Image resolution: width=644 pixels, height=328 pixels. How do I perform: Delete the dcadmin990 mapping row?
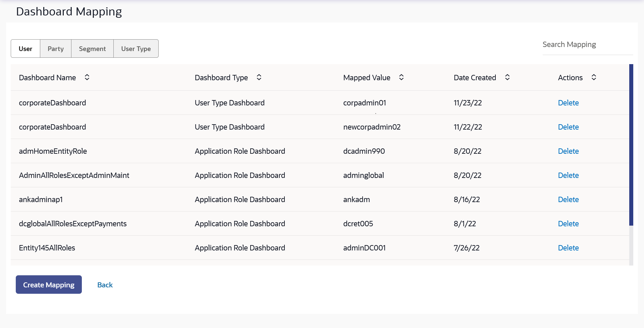coord(568,151)
